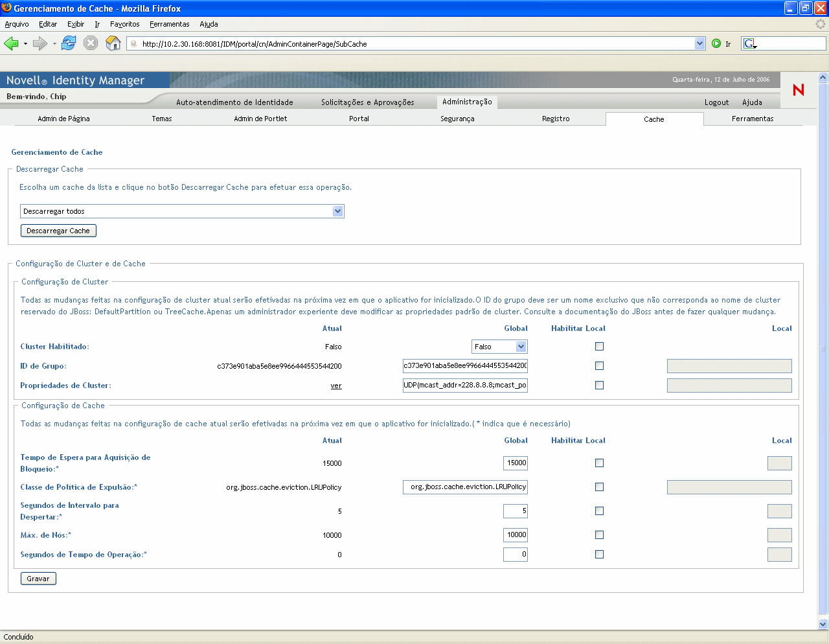Click the vertical page scrollbar thumb

tap(823, 347)
